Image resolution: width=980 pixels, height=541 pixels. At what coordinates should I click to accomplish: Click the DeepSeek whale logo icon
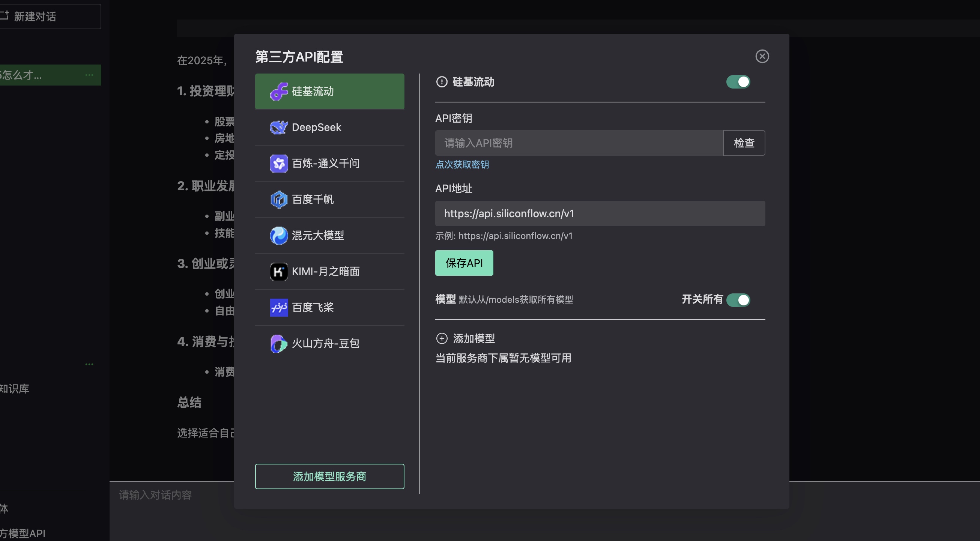[x=279, y=127]
